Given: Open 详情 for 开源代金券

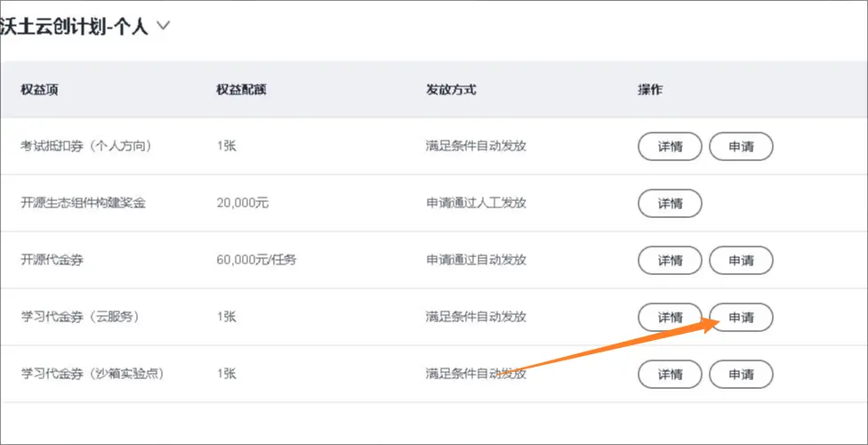Looking at the screenshot, I should click(670, 261).
